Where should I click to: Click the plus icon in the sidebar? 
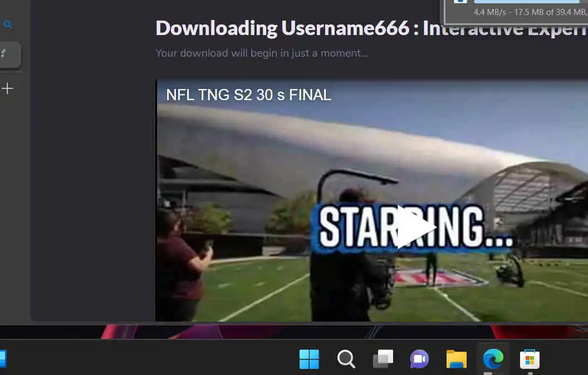click(7, 88)
